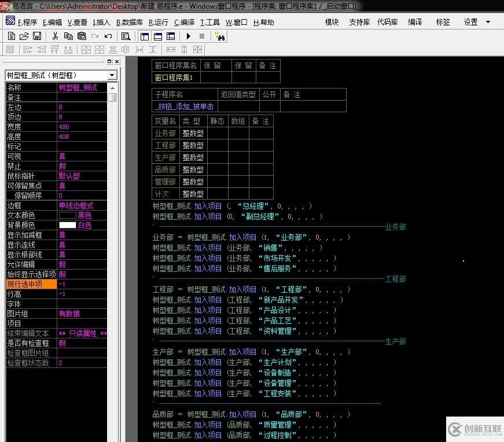Open the B.数据库 menu
504x442 pixels.
coord(130,22)
